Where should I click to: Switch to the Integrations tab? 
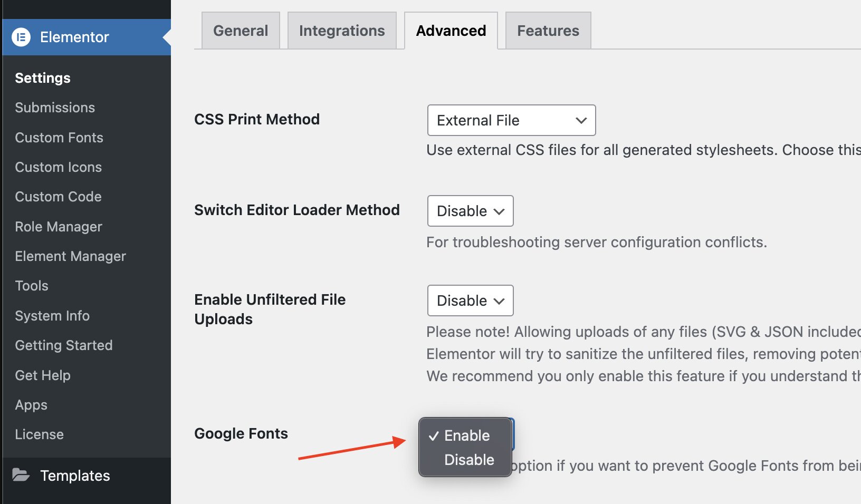(x=341, y=30)
